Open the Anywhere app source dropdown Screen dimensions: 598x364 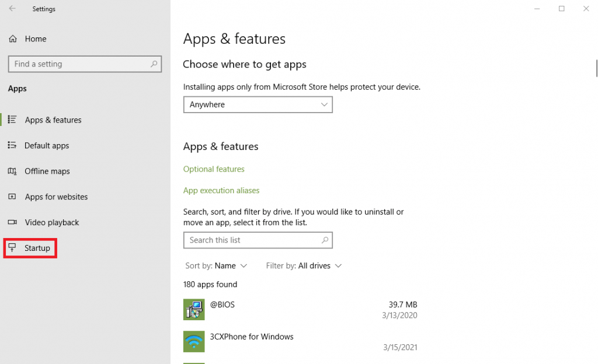[258, 104]
